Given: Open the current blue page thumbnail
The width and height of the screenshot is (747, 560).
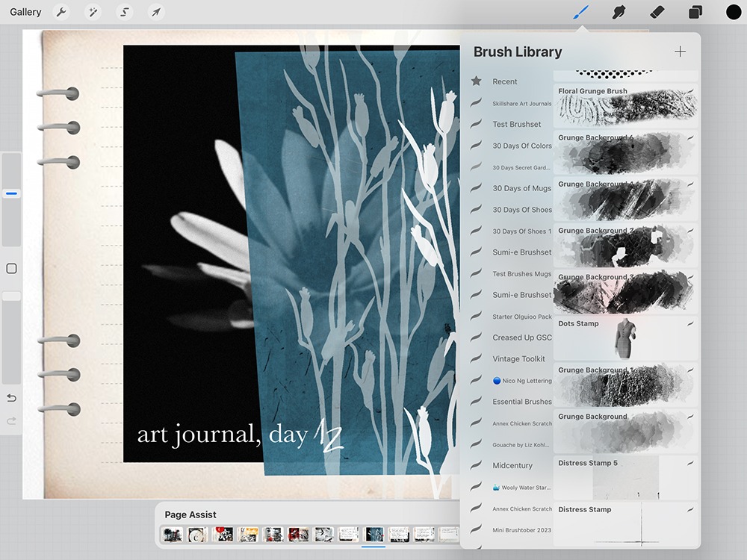Looking at the screenshot, I should pyautogui.click(x=374, y=535).
